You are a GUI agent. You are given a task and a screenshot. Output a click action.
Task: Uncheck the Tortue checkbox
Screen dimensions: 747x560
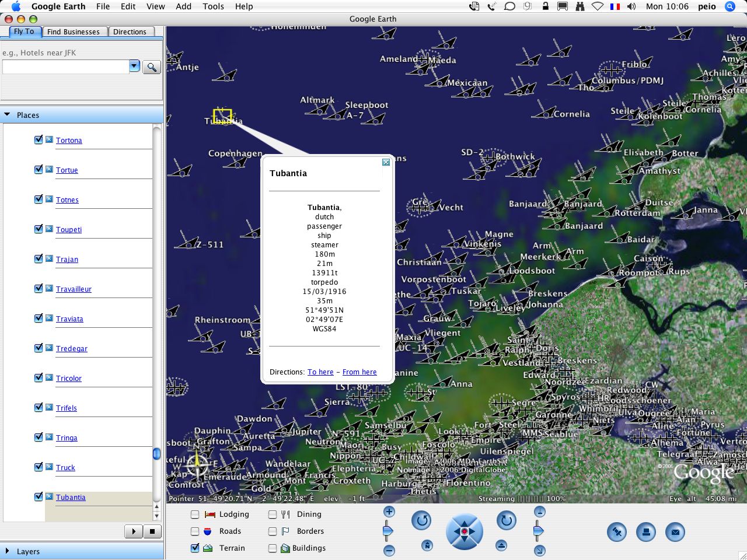tap(39, 169)
